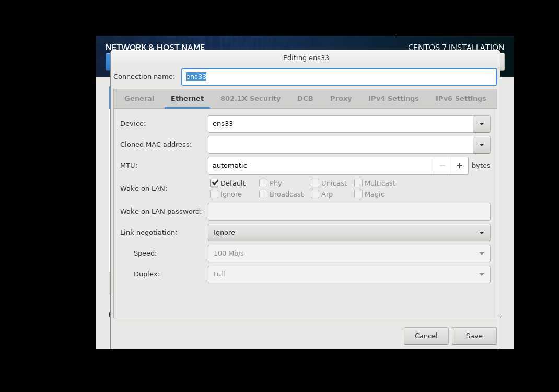Select the Ethernet tab

pyautogui.click(x=187, y=99)
